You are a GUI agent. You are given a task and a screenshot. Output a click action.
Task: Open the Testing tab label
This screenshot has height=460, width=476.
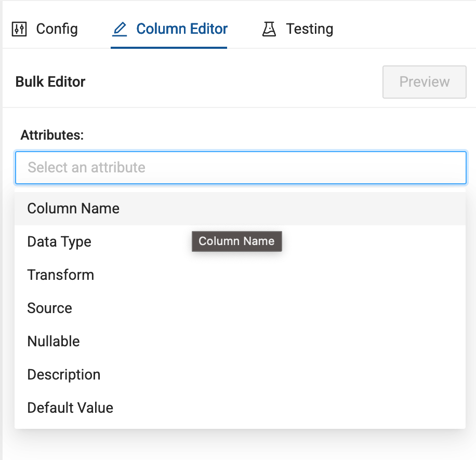coord(309,29)
